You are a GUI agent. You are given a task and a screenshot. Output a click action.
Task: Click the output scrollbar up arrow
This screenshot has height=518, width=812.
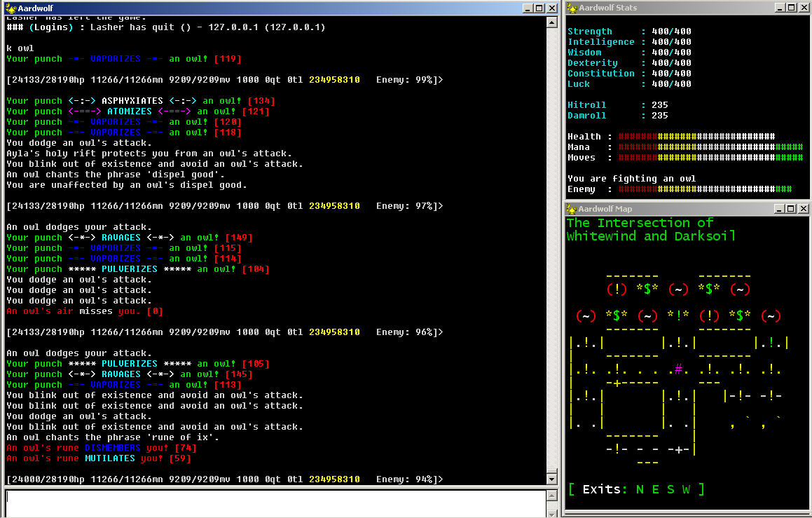pos(551,22)
